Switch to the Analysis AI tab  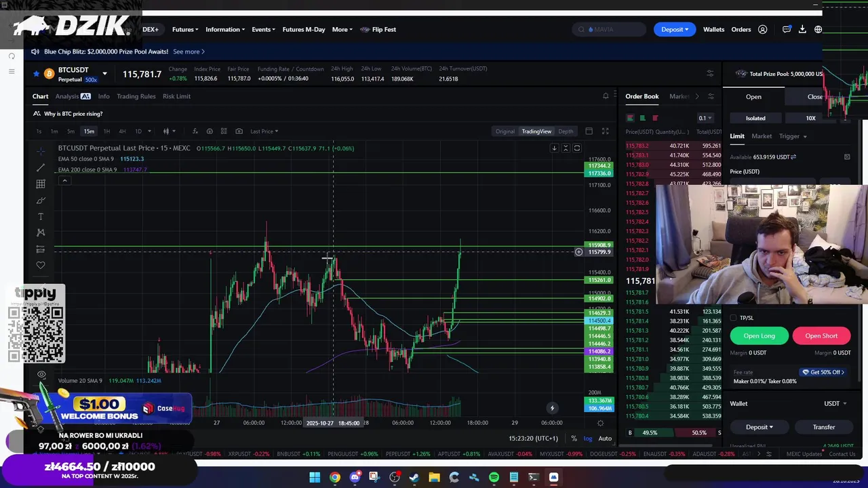click(x=73, y=96)
